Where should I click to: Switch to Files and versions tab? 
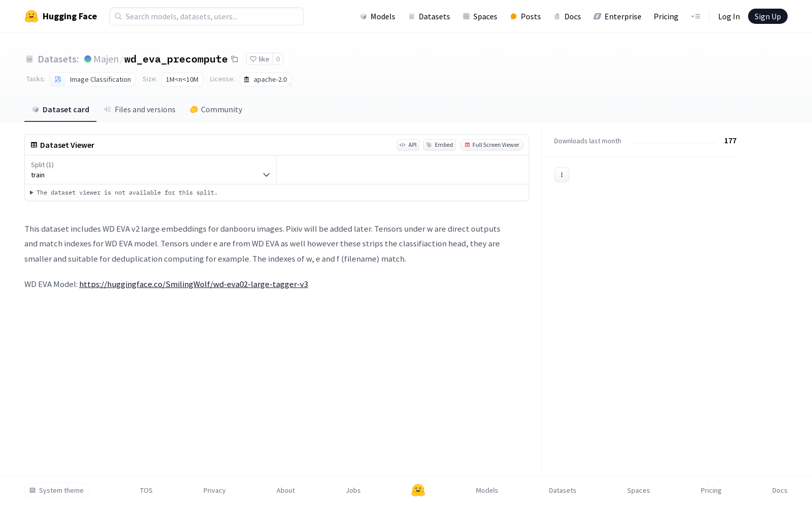[140, 109]
